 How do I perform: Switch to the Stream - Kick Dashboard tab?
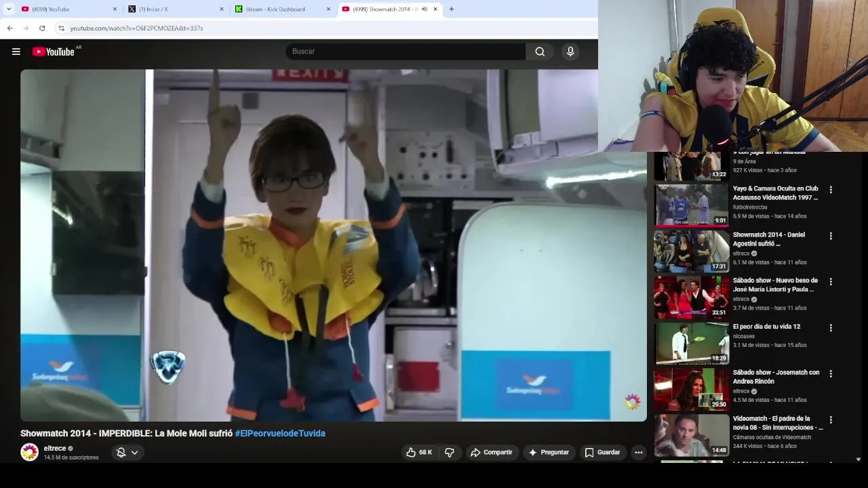(x=283, y=9)
